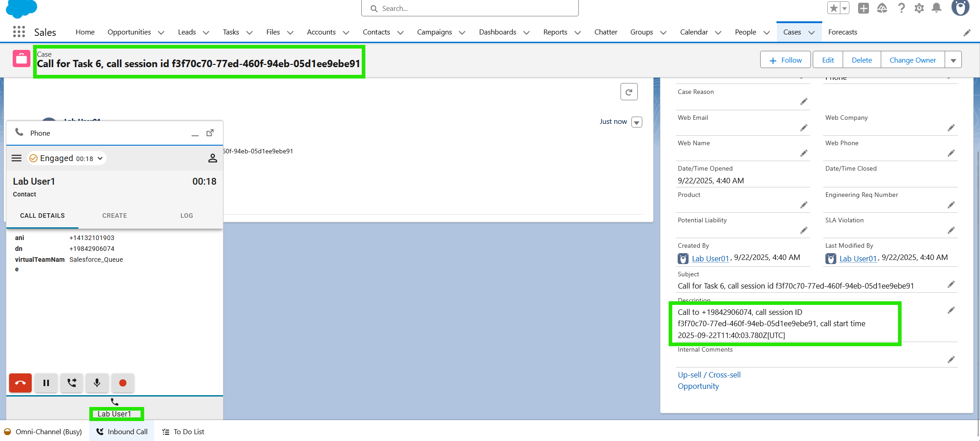Click the transfer call icon

pos(72,383)
